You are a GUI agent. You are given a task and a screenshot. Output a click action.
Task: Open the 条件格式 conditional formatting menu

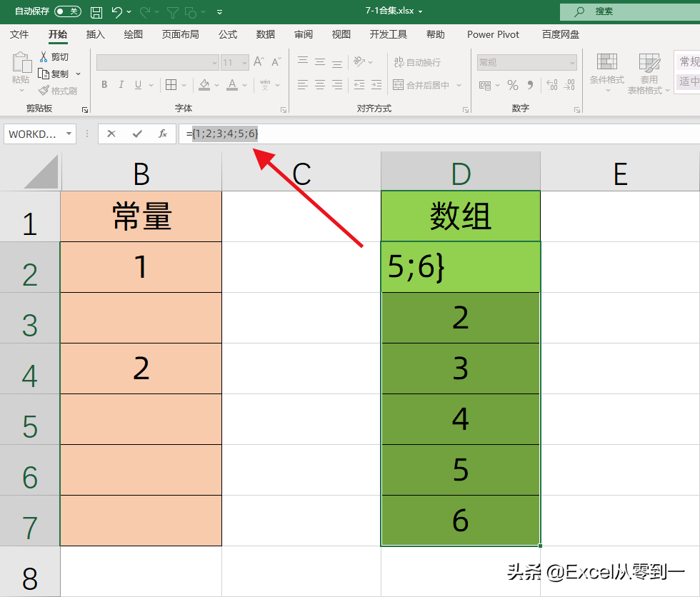click(x=606, y=72)
